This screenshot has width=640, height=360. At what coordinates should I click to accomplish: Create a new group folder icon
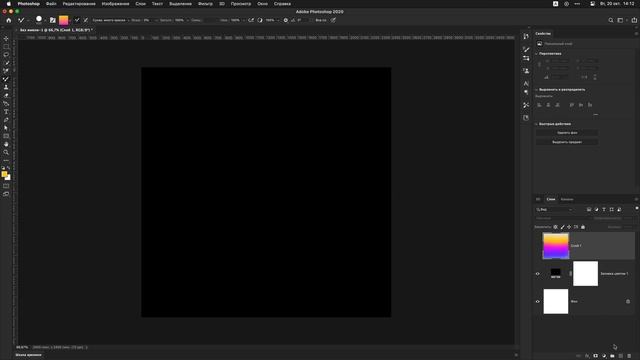612,356
